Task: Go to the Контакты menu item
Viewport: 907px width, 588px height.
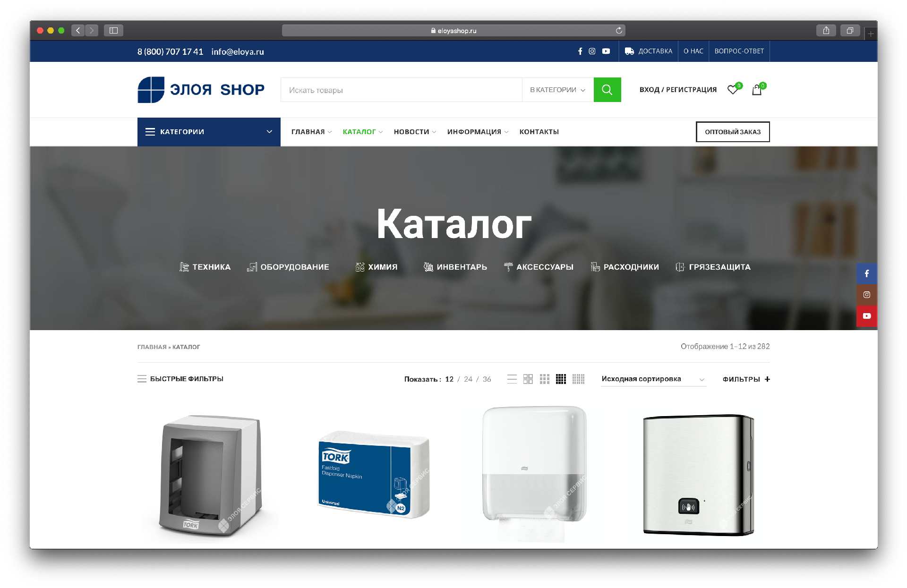Action: pyautogui.click(x=539, y=132)
